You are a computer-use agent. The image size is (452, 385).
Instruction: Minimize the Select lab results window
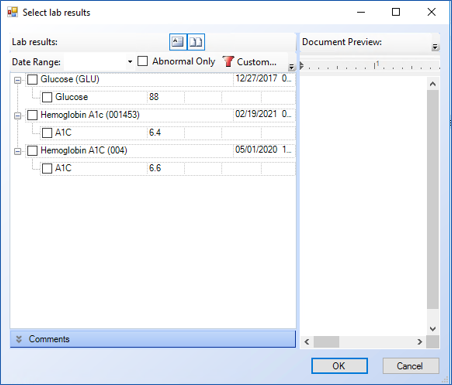(361, 12)
